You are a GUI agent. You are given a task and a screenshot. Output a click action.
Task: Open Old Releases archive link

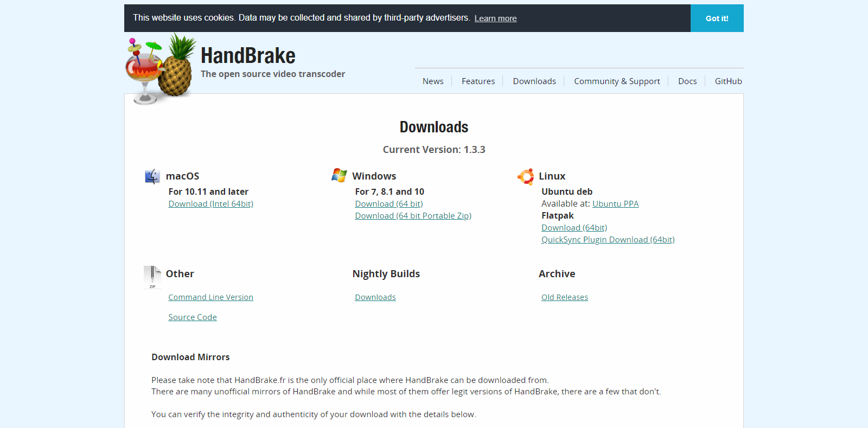[564, 297]
